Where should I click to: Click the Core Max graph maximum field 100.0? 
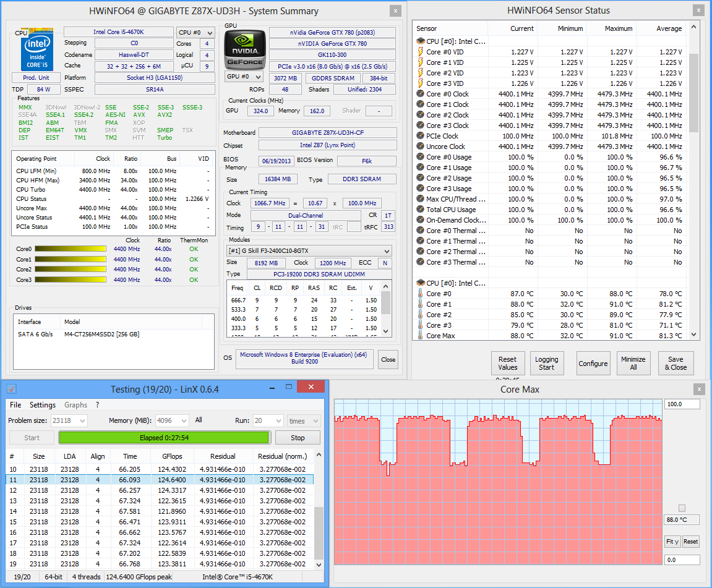[x=682, y=404]
